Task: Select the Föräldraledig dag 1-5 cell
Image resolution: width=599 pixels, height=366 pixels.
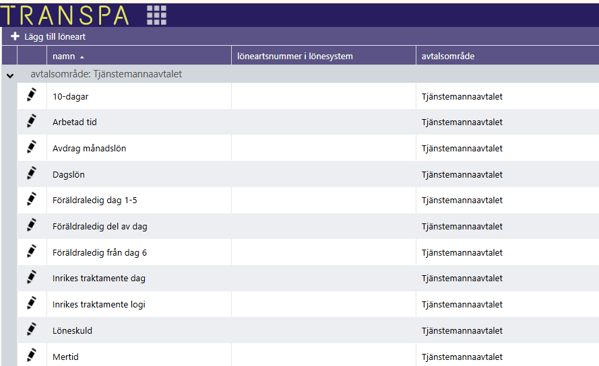Action: (x=139, y=200)
